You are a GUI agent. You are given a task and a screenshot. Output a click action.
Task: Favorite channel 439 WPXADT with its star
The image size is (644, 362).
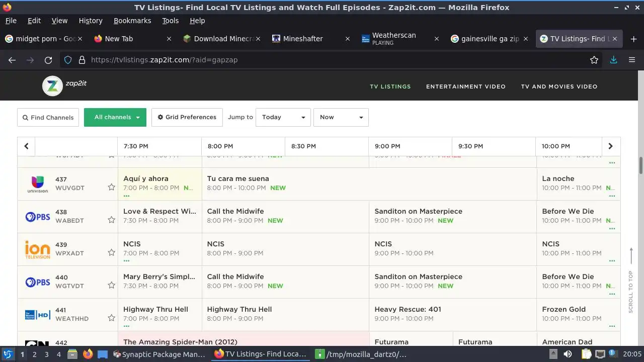(111, 252)
